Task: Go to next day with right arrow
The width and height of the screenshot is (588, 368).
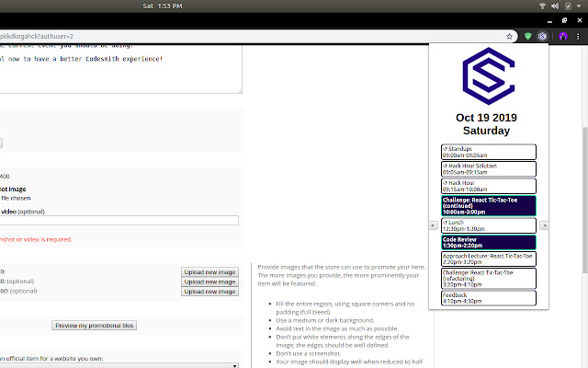Action: click(x=544, y=225)
